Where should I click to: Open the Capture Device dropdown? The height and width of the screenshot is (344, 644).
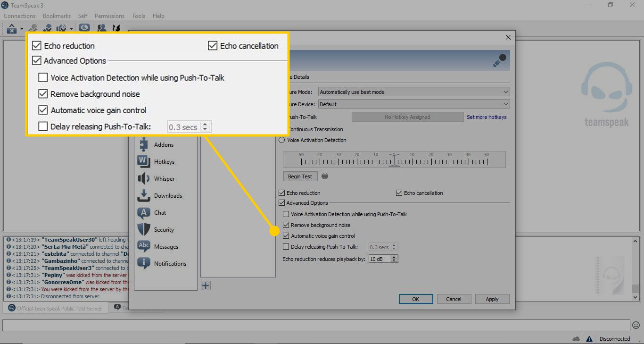coord(414,104)
